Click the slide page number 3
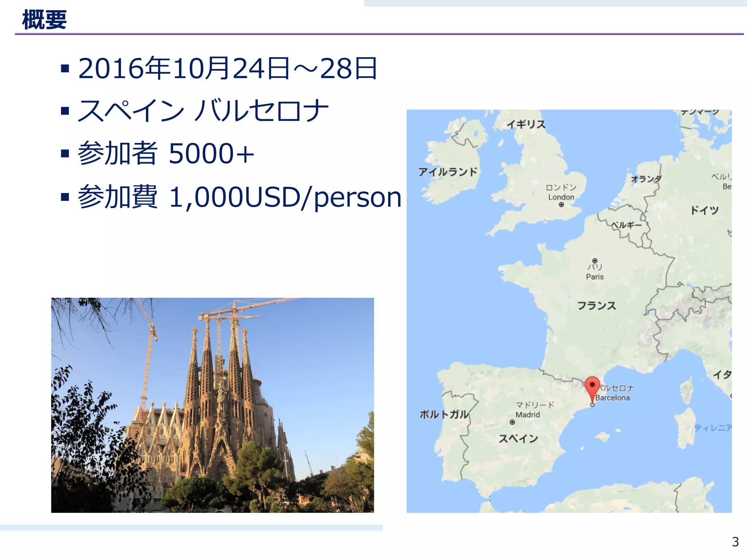This screenshot has height=560, width=747. (735, 542)
